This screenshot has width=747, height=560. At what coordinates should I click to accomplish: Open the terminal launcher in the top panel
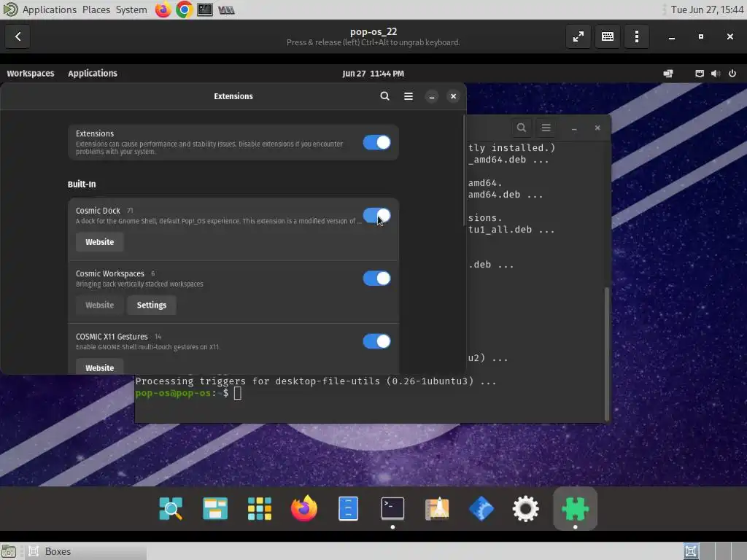(x=205, y=9)
